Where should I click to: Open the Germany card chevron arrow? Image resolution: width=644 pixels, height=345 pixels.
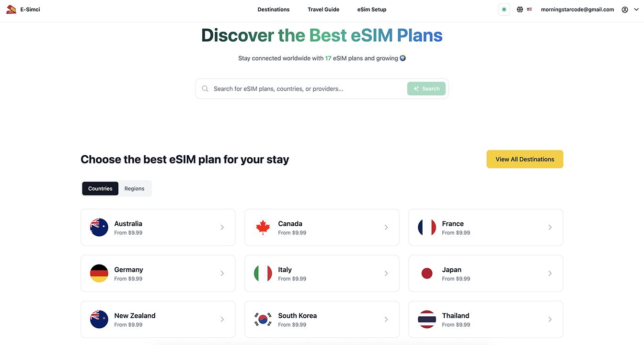pos(222,274)
